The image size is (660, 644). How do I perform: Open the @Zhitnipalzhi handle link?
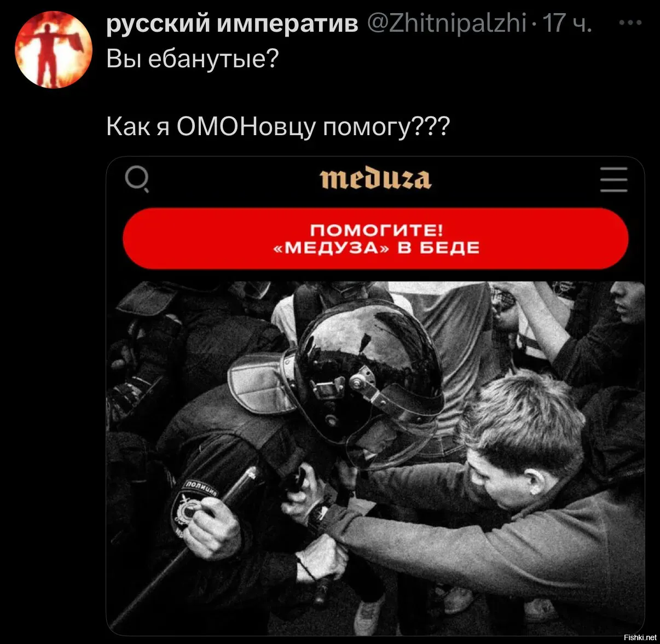tap(446, 23)
